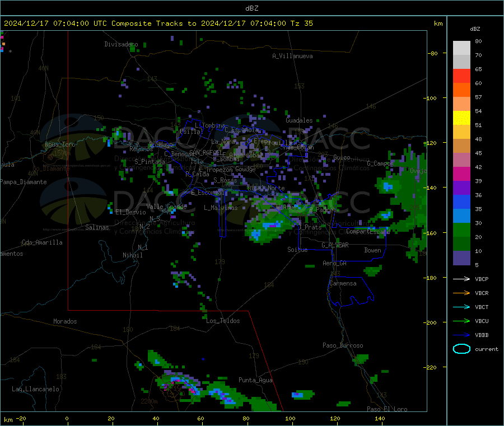Click the '100' tick on horizontal km axis

tap(290, 418)
